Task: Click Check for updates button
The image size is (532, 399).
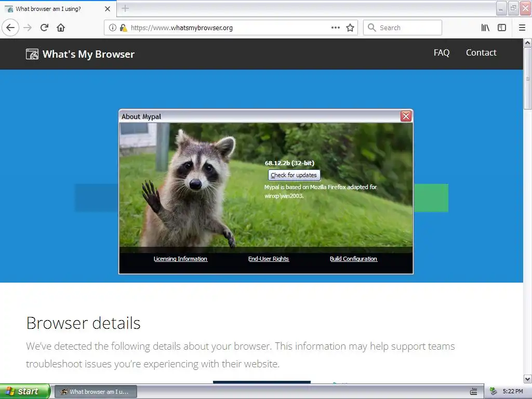Action: (294, 175)
